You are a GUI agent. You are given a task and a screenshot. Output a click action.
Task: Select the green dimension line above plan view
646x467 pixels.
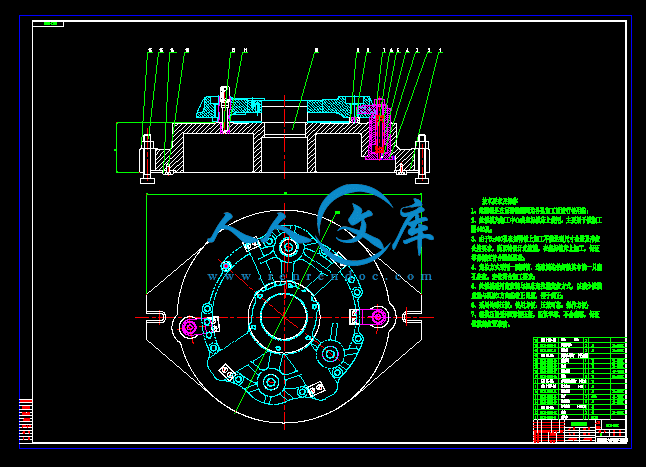pos(284,194)
